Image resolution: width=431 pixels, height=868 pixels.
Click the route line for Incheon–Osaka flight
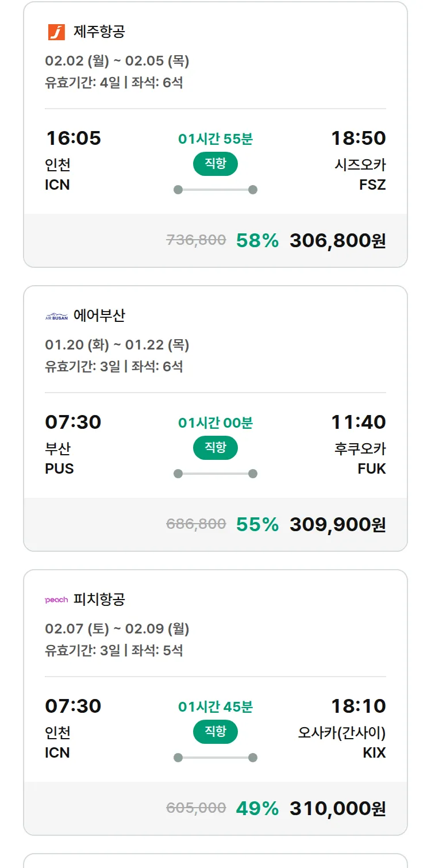pyautogui.click(x=215, y=758)
